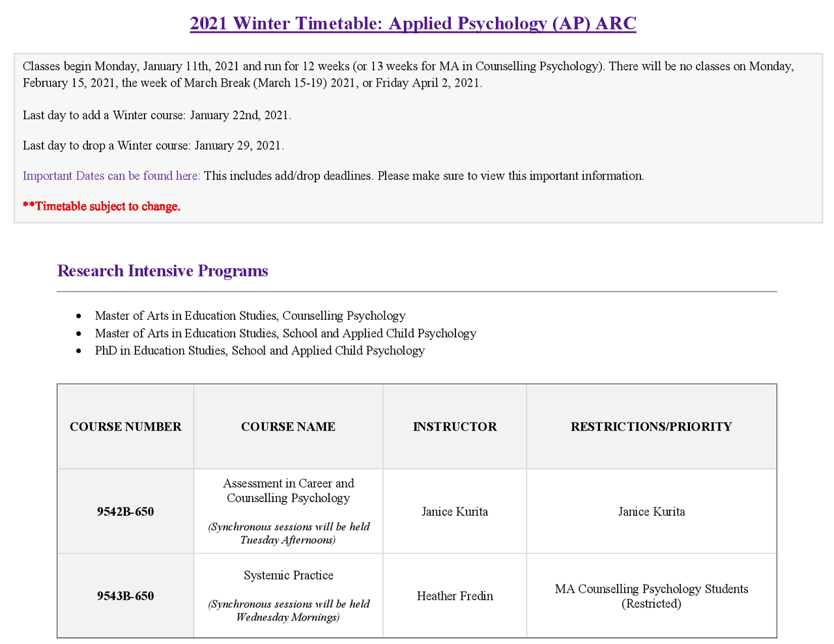Select the Research Intensive Programs heading

pyautogui.click(x=162, y=270)
